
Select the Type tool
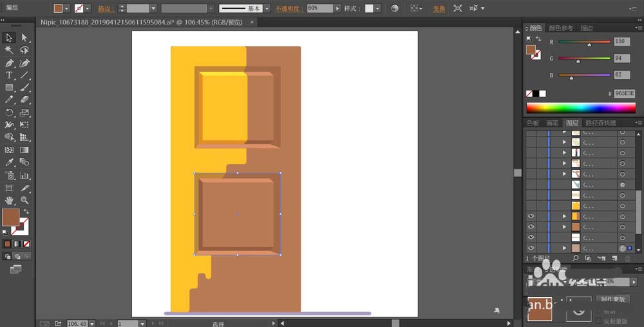[x=8, y=75]
